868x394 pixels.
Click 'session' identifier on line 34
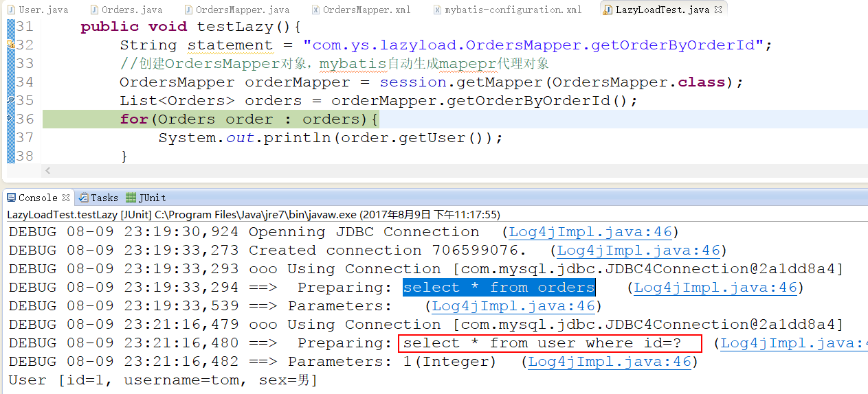coord(413,82)
